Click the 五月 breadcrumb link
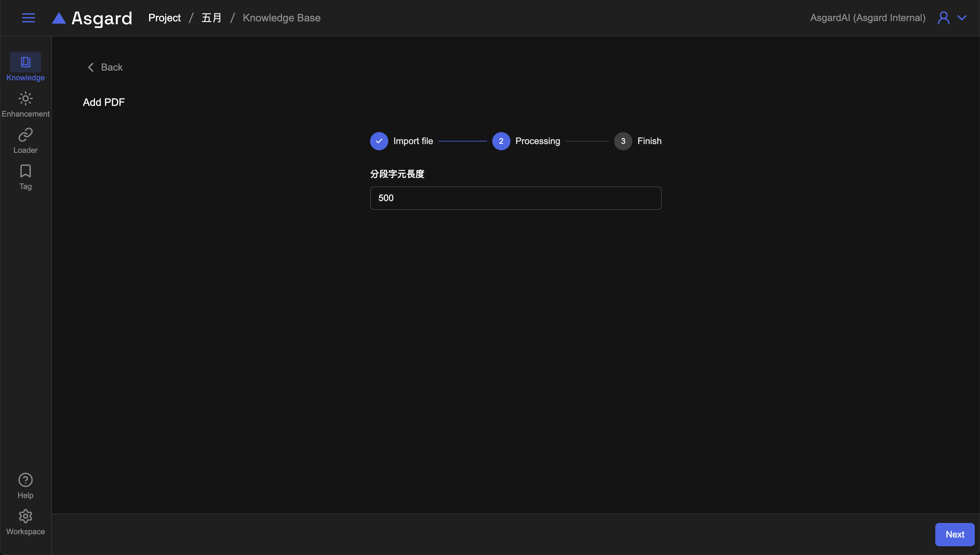Screen dimensions: 980x555 coord(211,18)
